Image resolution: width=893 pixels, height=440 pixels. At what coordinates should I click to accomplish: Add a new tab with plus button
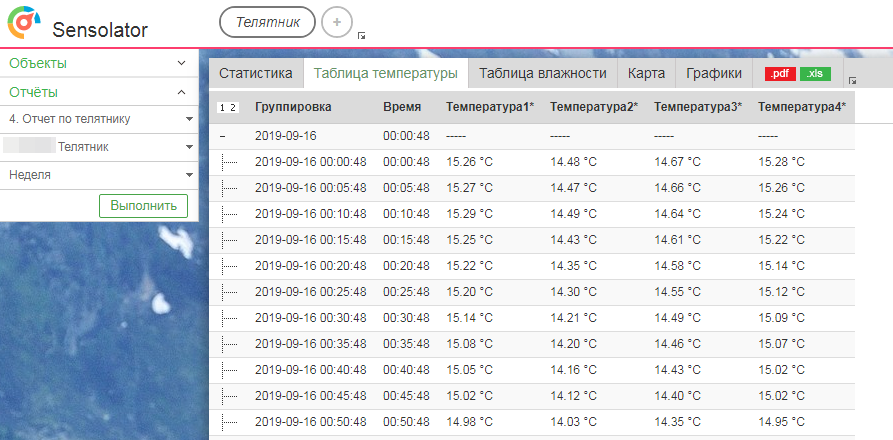pos(337,21)
